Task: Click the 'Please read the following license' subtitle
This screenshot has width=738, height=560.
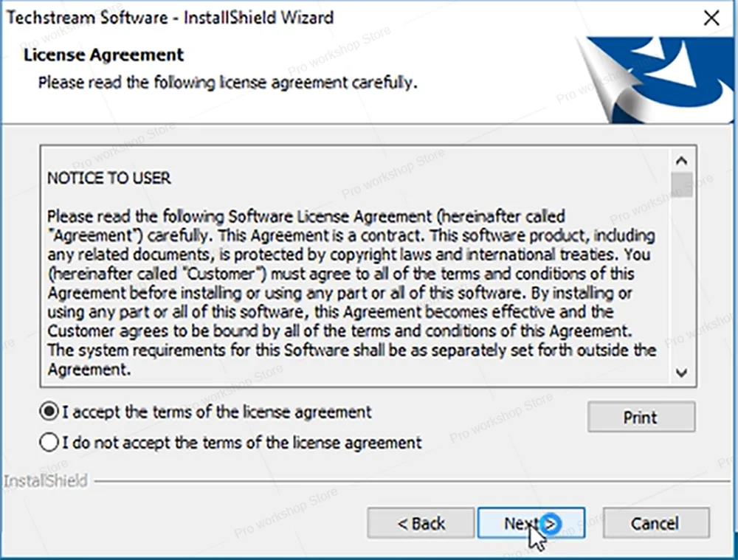Action: click(x=227, y=81)
